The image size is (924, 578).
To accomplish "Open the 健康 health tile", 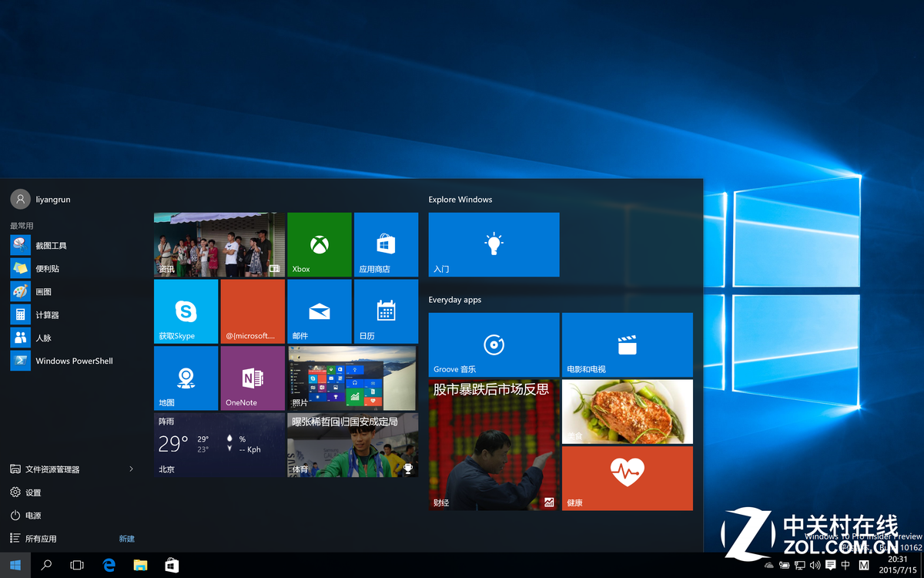I will [628, 478].
